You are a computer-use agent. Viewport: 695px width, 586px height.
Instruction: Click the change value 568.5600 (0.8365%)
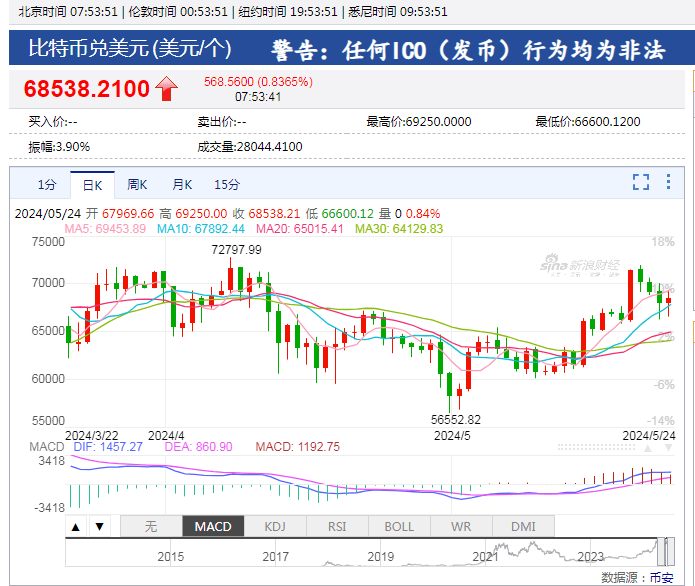point(258,82)
